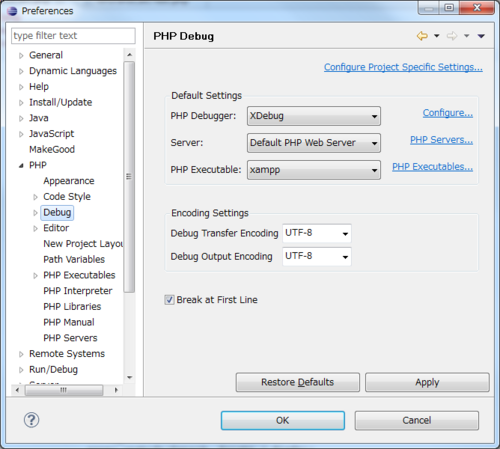
Task: Select PHP Executables label in the tree
Action: click(x=79, y=275)
